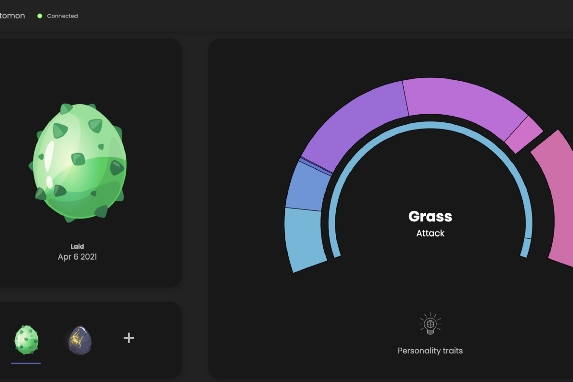Click the Personality traits lightbulb icon

(430, 324)
